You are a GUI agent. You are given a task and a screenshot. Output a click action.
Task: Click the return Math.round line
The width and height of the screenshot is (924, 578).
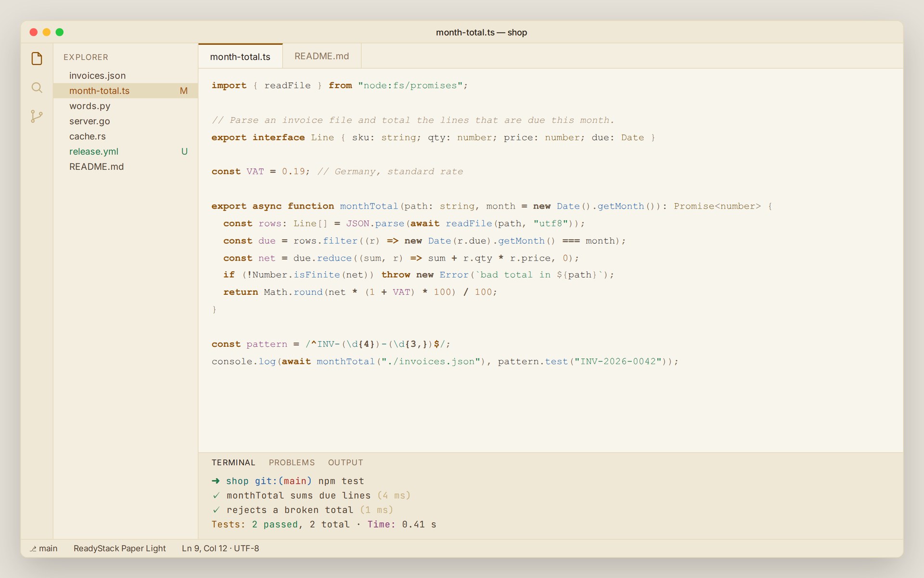[x=360, y=292]
